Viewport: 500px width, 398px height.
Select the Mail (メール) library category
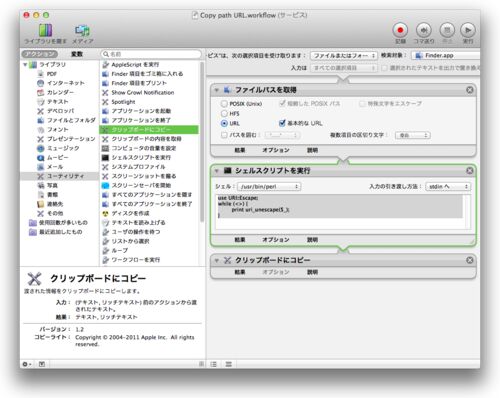coord(50,167)
